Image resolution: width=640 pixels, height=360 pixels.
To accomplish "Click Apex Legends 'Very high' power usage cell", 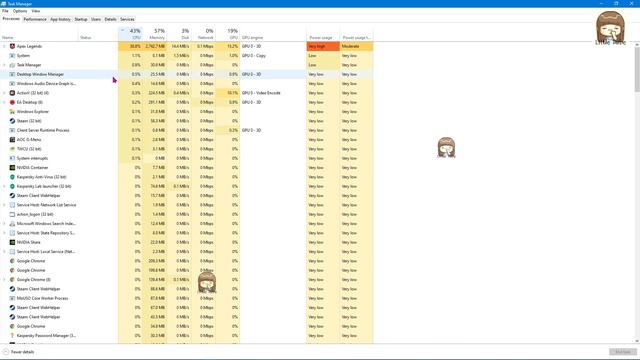I will [323, 47].
